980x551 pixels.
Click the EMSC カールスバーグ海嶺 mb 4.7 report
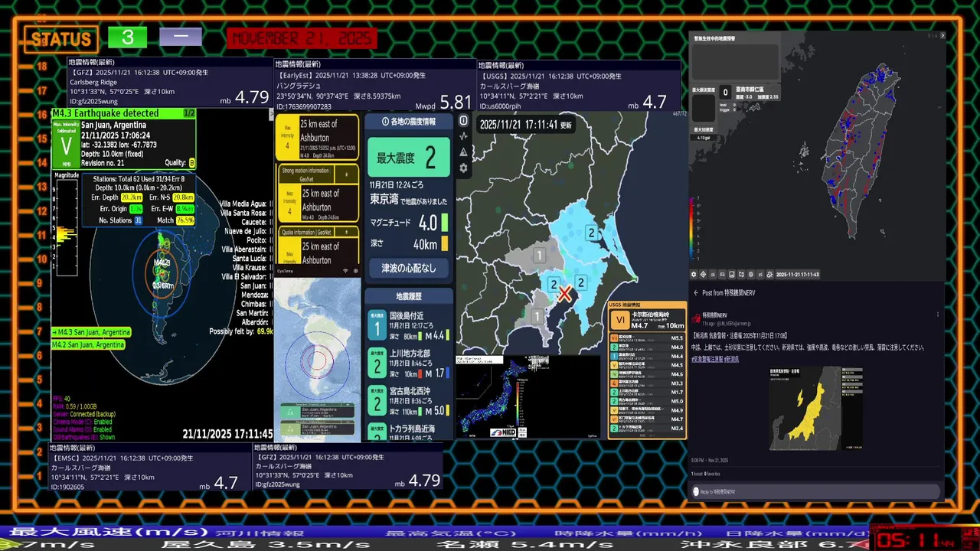(150, 467)
